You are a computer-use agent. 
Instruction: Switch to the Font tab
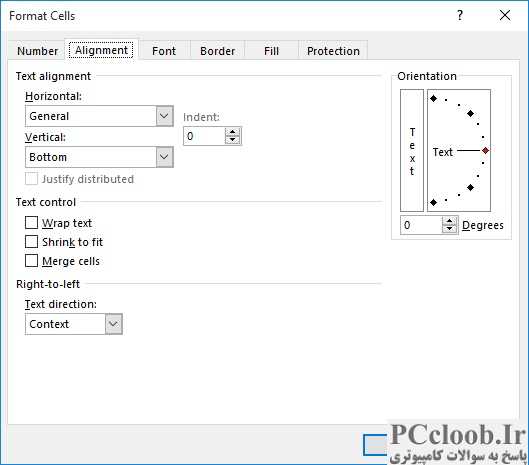point(164,51)
